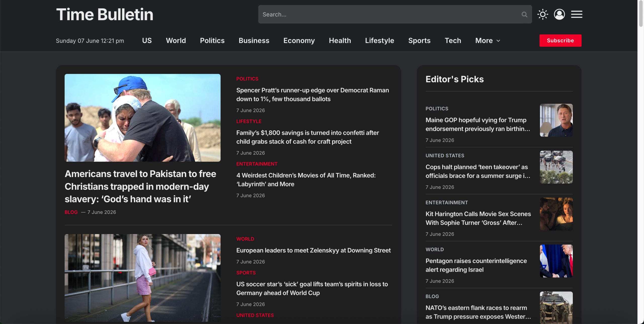Go to the Lifestyle section
The image size is (644, 324).
(380, 41)
